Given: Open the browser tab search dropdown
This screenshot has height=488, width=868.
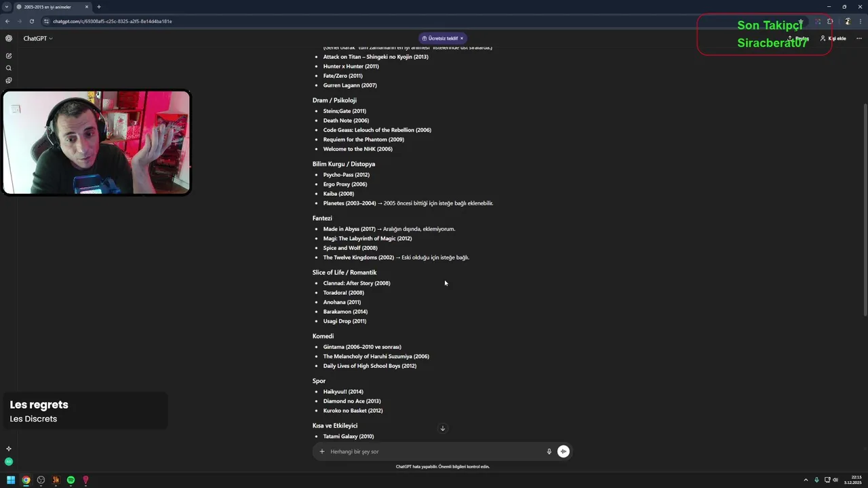Looking at the screenshot, I should pyautogui.click(x=6, y=7).
